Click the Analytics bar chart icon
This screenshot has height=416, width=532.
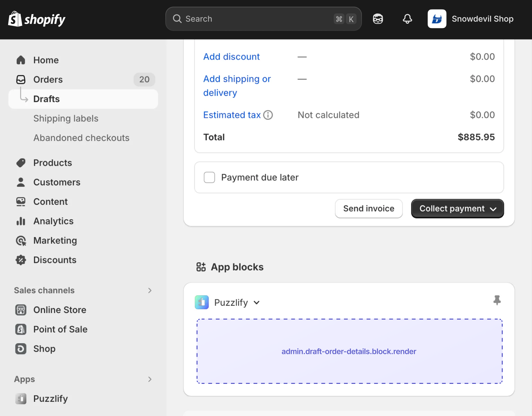pos(21,221)
